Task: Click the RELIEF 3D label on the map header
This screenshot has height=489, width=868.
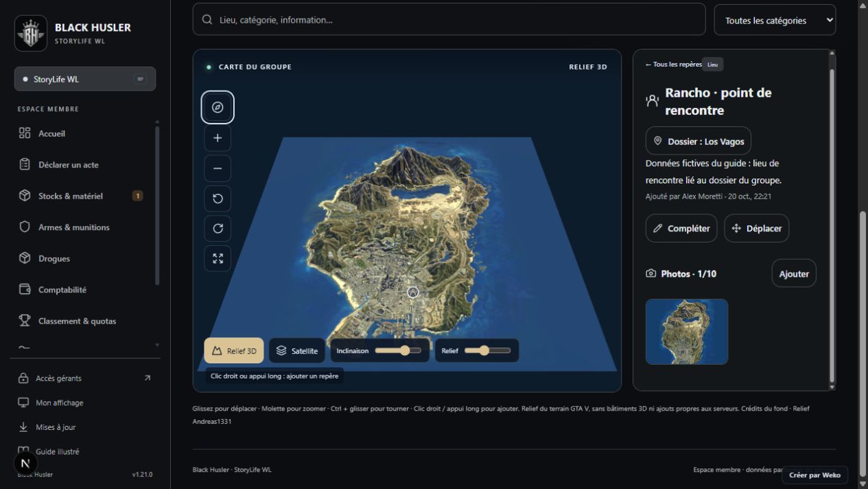Action: (588, 67)
